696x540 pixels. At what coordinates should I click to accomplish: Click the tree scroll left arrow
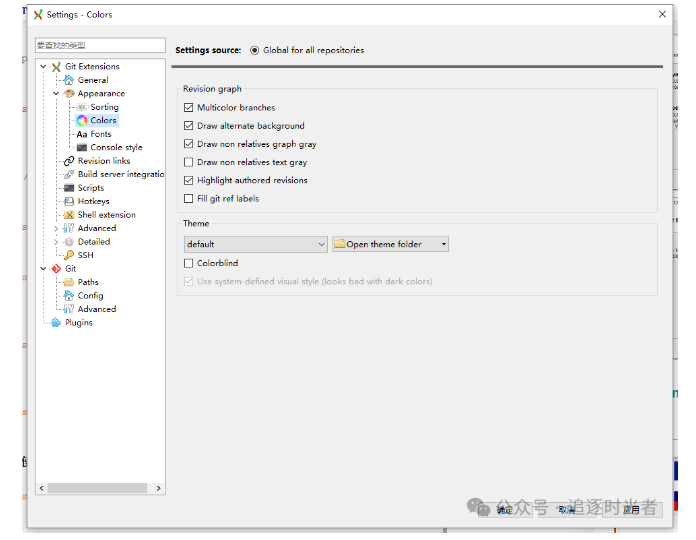coord(42,489)
